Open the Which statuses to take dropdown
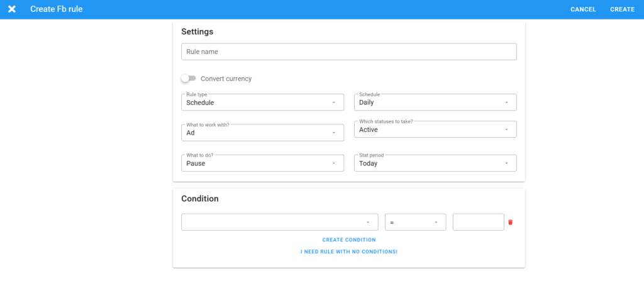The height and width of the screenshot is (298, 644). tap(435, 130)
